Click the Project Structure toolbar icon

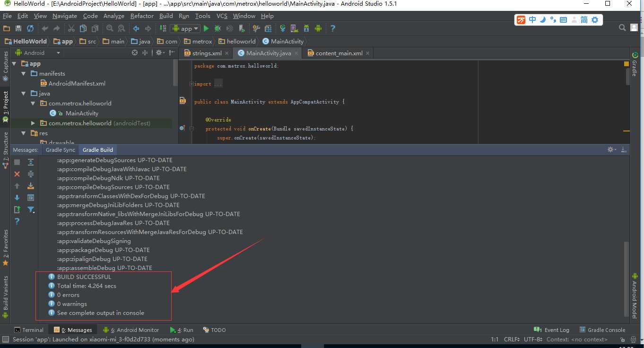(x=268, y=28)
